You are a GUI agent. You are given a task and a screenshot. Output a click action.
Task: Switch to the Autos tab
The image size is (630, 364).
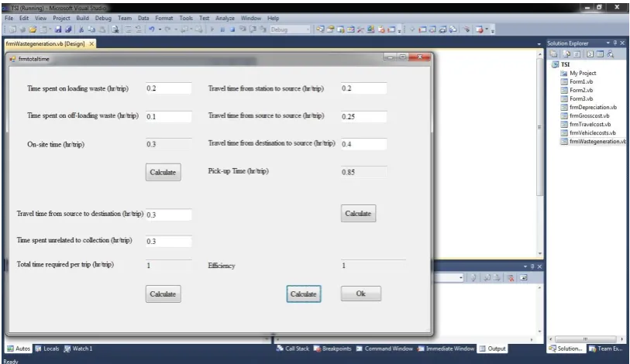pos(19,349)
